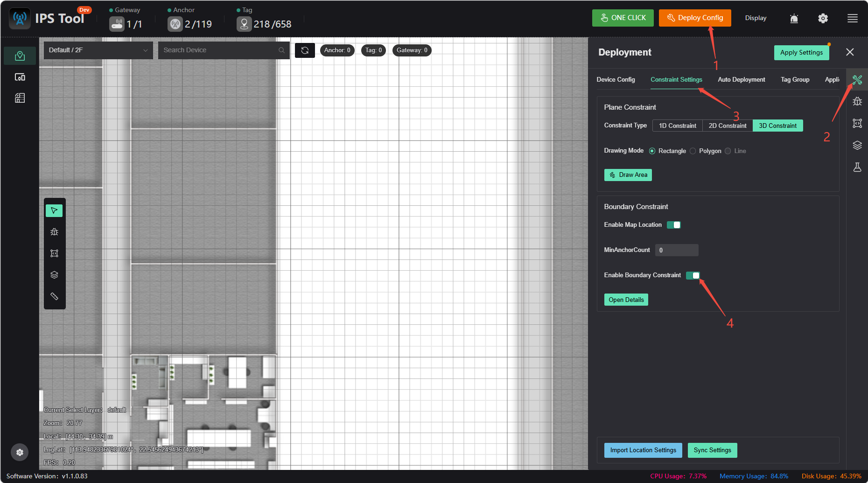Screen dimensions: 868x483
Task: Click the Software Version v1.1.0.83 text
Action: pyautogui.click(x=47, y=476)
